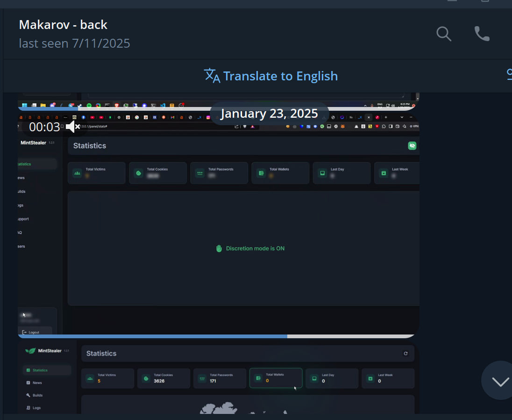Screen dimensions: 512x420
Task: Select the blurred Total Victims card in video
Action: pos(97,173)
